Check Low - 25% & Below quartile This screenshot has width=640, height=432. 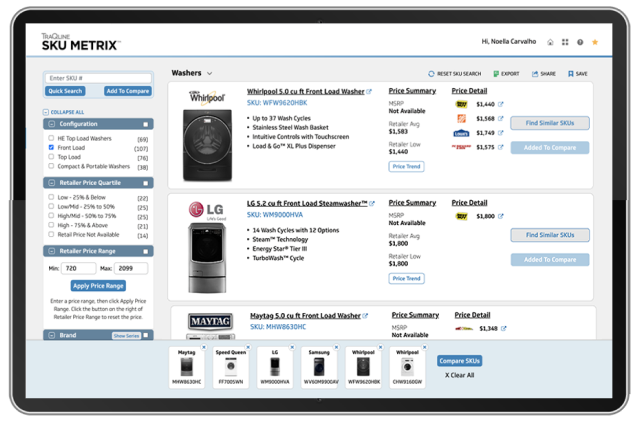[x=51, y=197]
